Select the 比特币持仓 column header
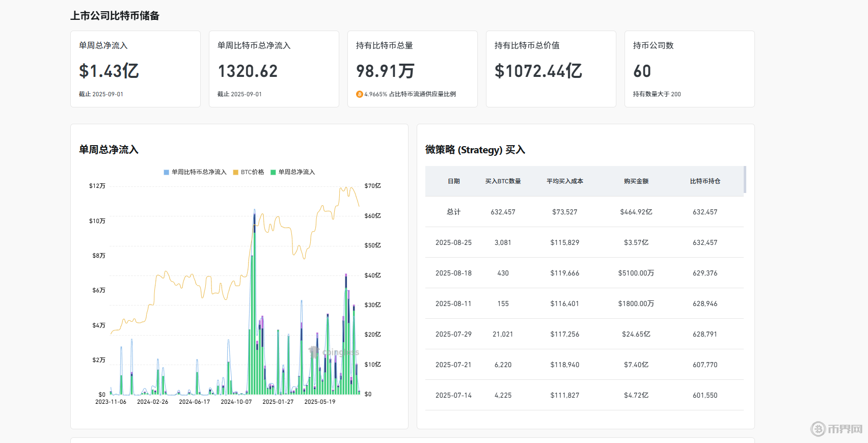 coord(705,181)
